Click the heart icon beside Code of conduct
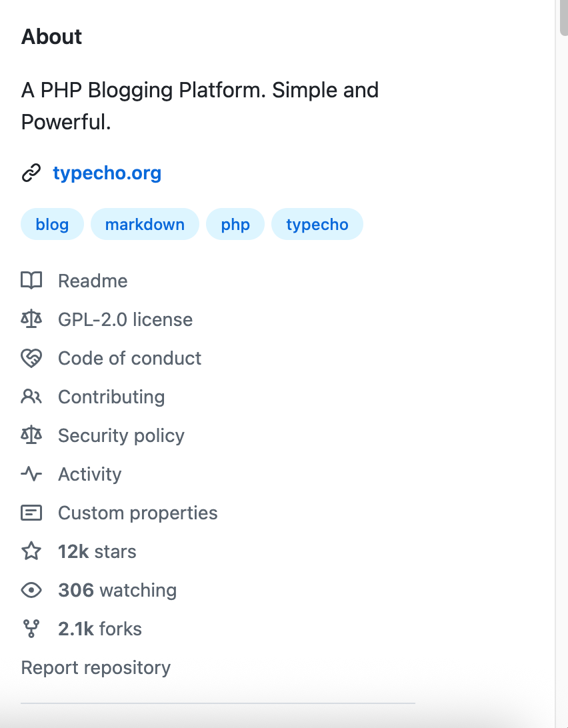The image size is (568, 728). [x=31, y=358]
